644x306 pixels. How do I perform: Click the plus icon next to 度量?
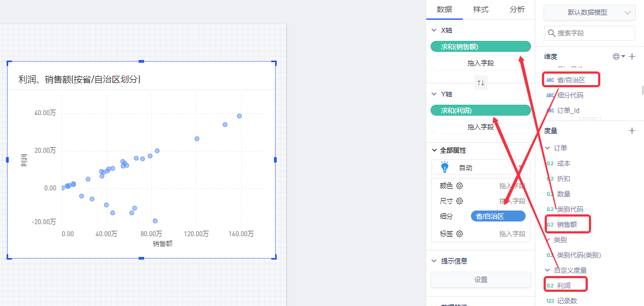tap(632, 131)
